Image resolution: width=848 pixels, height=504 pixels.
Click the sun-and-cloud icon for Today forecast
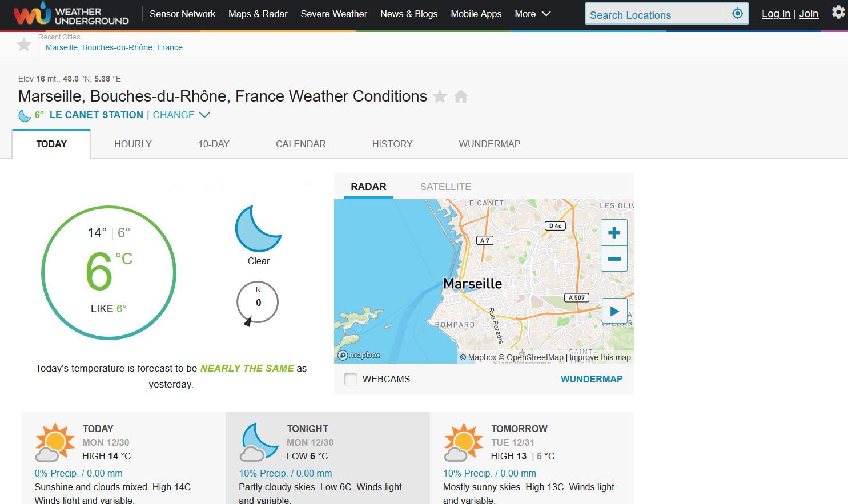55,442
